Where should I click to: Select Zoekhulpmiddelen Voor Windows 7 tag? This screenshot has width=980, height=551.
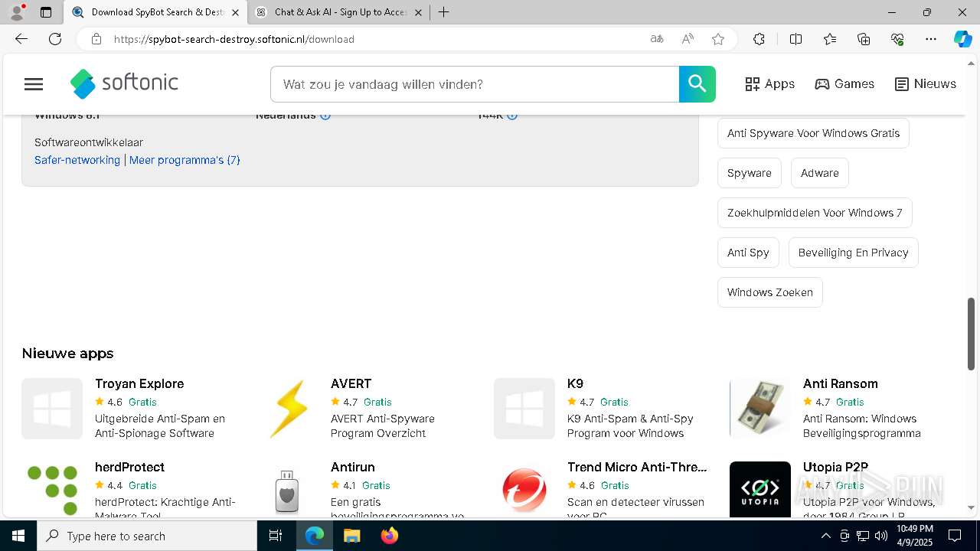(x=815, y=213)
